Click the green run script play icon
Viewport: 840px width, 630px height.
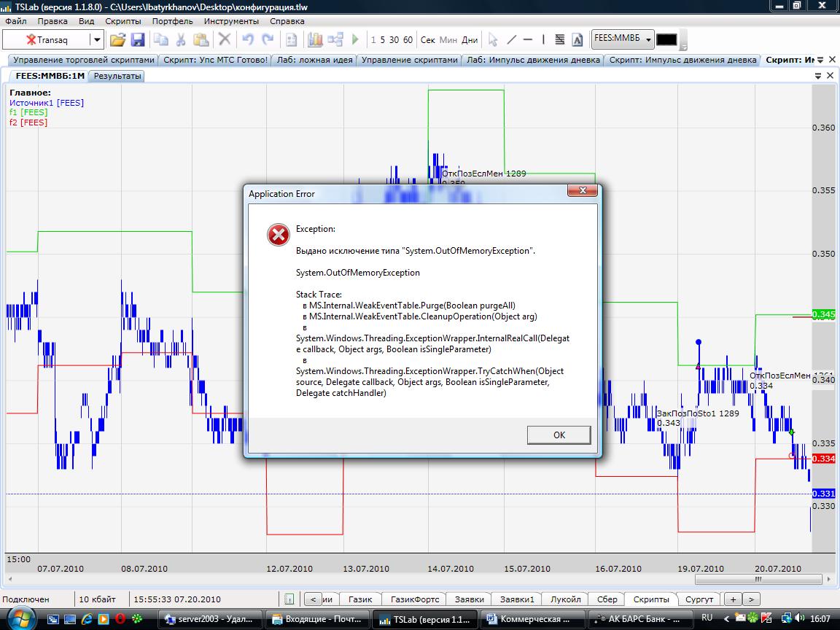[x=356, y=39]
